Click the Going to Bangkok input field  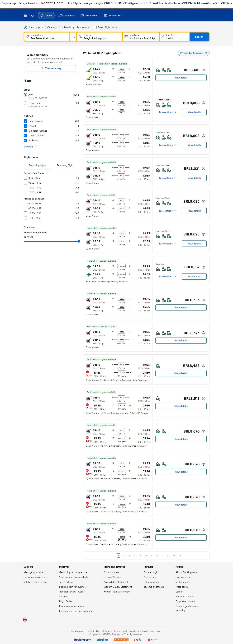coord(99,37)
